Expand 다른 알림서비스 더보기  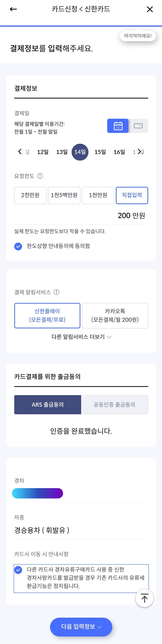click(x=81, y=337)
